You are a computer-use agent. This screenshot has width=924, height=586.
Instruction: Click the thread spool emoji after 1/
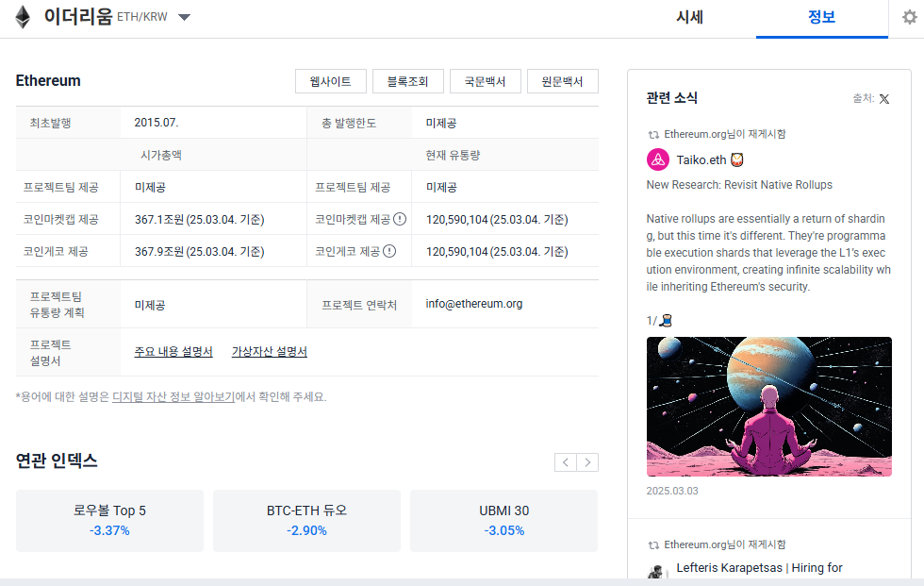[667, 320]
